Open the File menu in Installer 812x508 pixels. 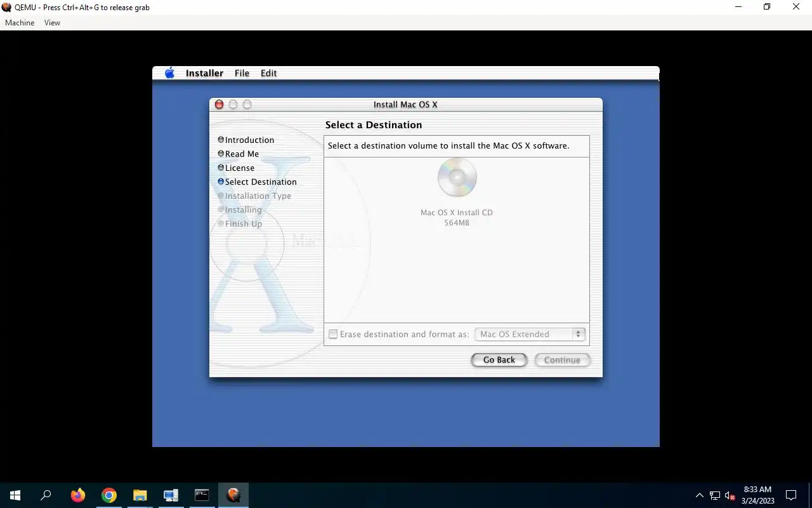(242, 73)
